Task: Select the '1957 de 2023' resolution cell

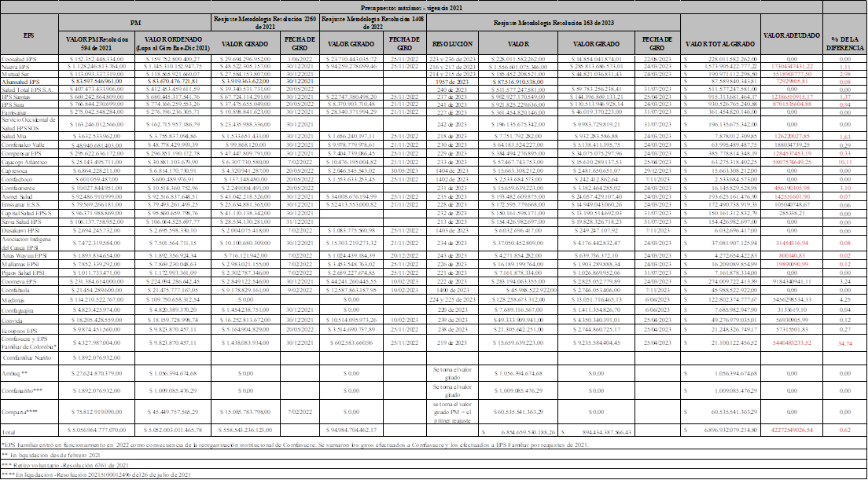Action: [x=454, y=81]
